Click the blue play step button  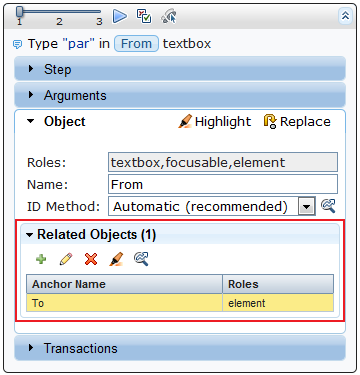[x=120, y=16]
